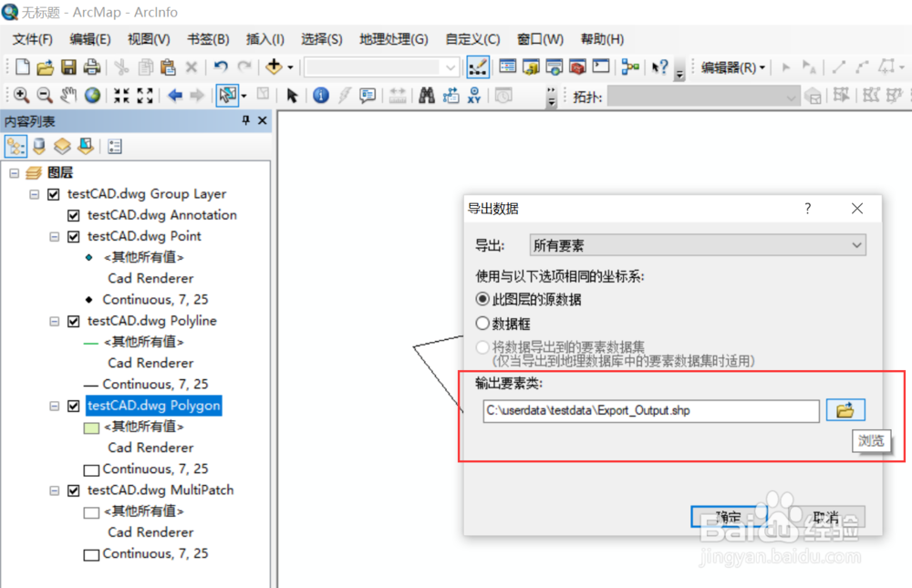Open the 视图(V) menu
This screenshot has width=912, height=588.
click(149, 39)
